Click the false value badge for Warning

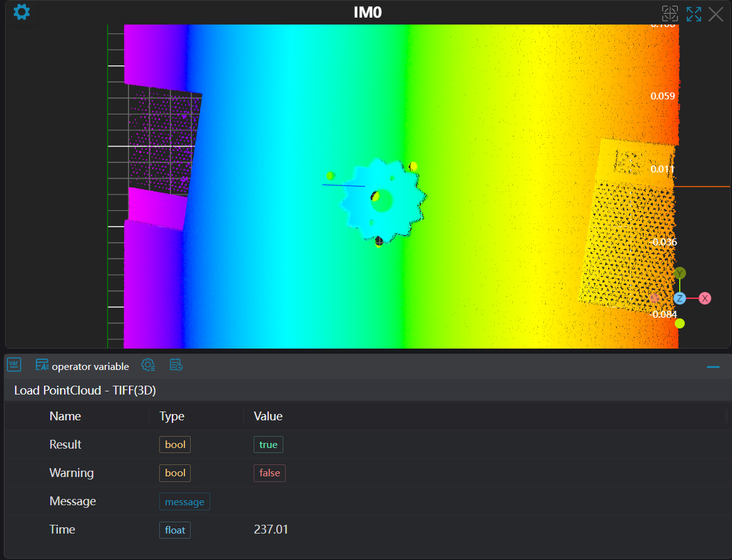point(269,473)
